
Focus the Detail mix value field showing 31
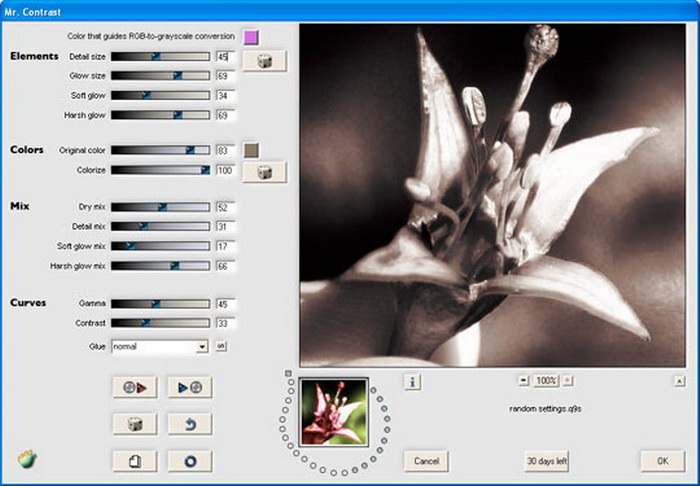coord(225,227)
